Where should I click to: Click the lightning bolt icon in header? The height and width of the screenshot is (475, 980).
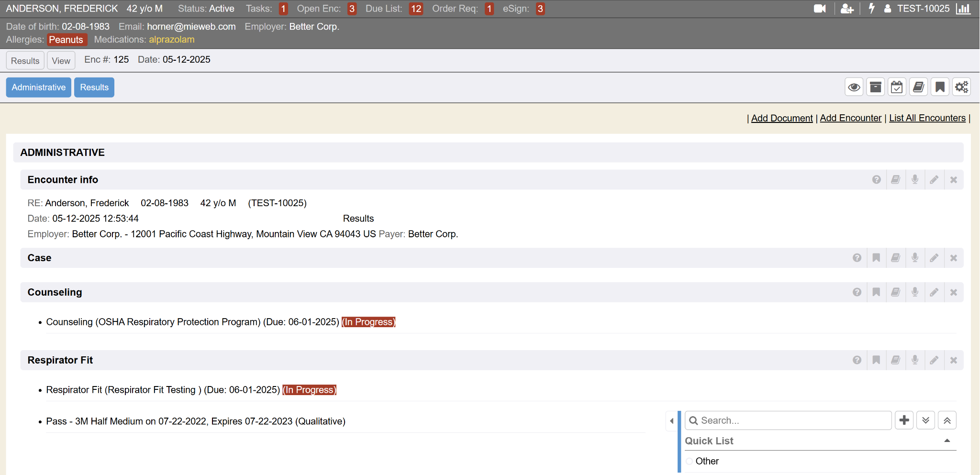coord(872,9)
